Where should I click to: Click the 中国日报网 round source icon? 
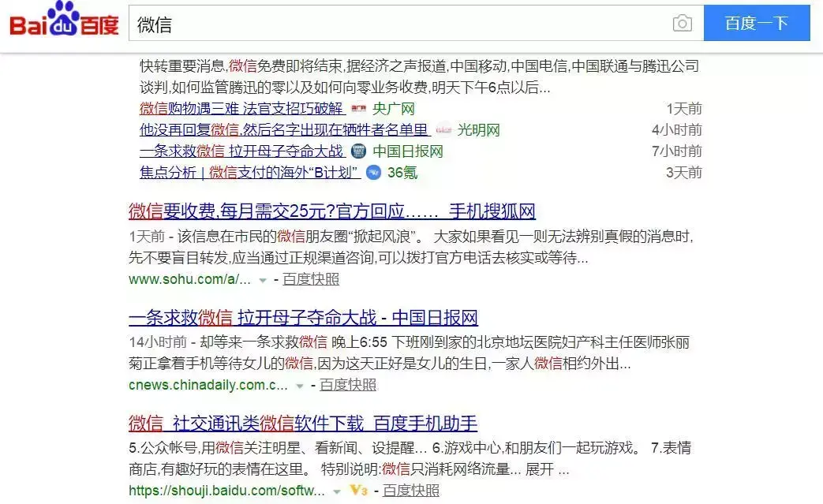pos(358,151)
